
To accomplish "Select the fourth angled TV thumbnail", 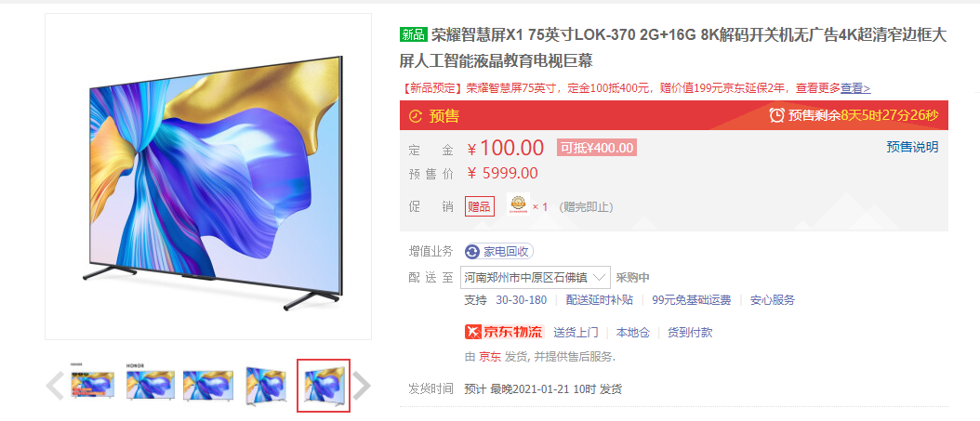I will click(265, 386).
